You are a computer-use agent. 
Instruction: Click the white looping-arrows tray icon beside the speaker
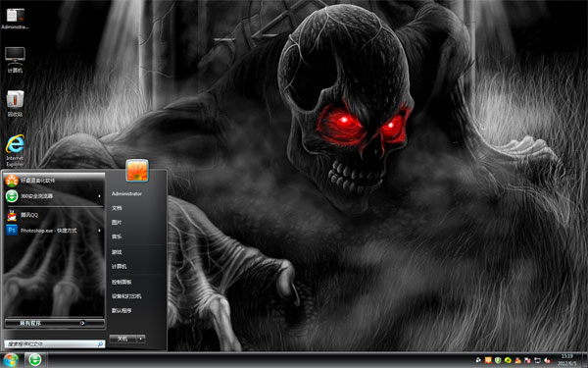(537, 360)
